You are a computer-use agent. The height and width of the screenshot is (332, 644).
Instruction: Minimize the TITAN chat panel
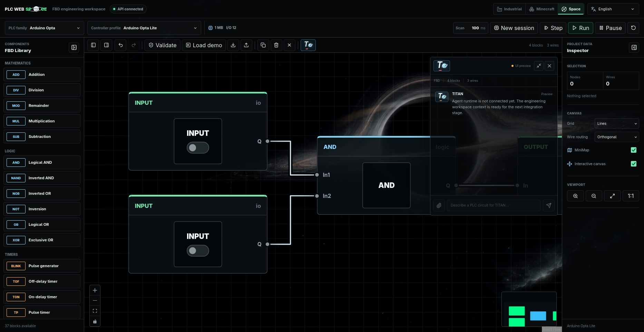coord(539,66)
